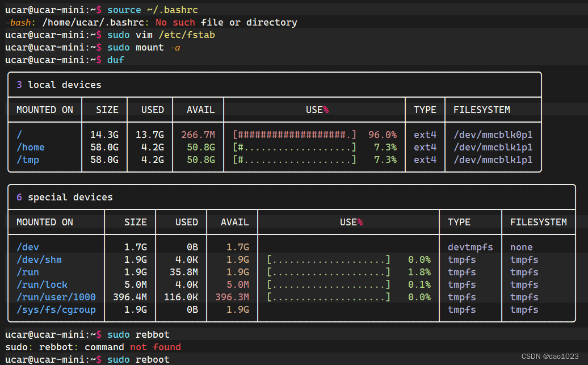Click the 'sudo vim /etc/fstab' command
Viewport: 588px width, 365px height.
(161, 35)
